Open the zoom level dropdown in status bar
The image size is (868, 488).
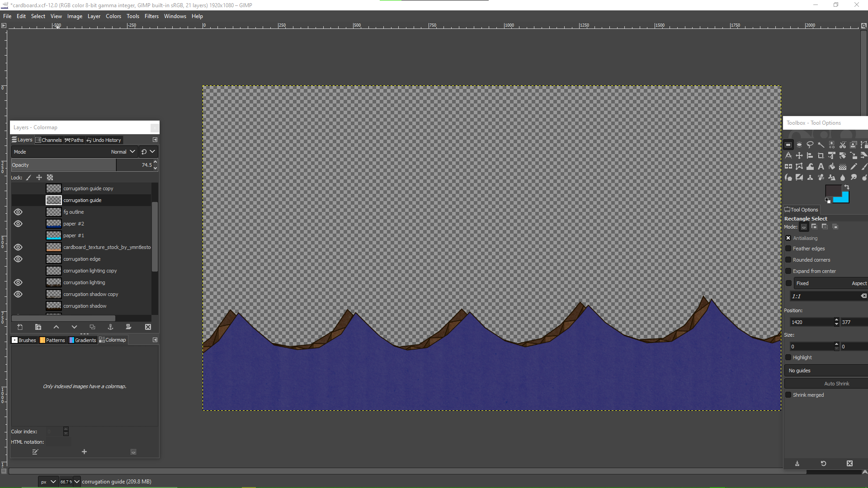(77, 482)
